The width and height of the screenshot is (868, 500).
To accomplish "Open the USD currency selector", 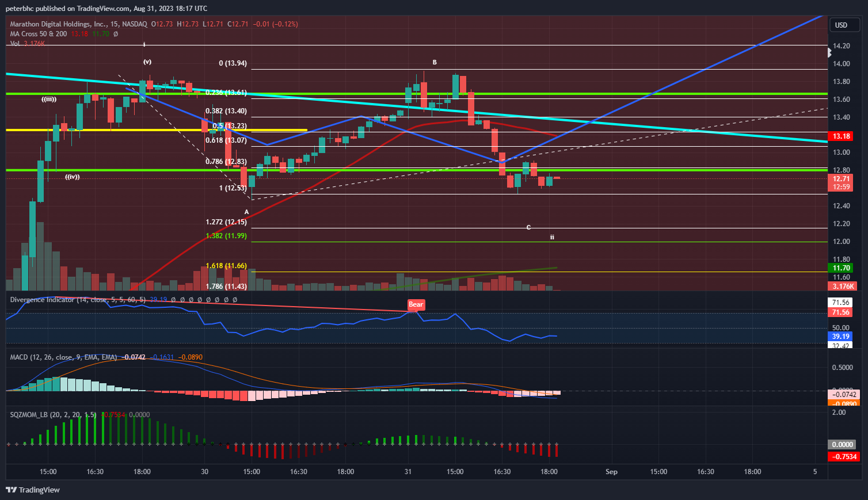I will [844, 25].
